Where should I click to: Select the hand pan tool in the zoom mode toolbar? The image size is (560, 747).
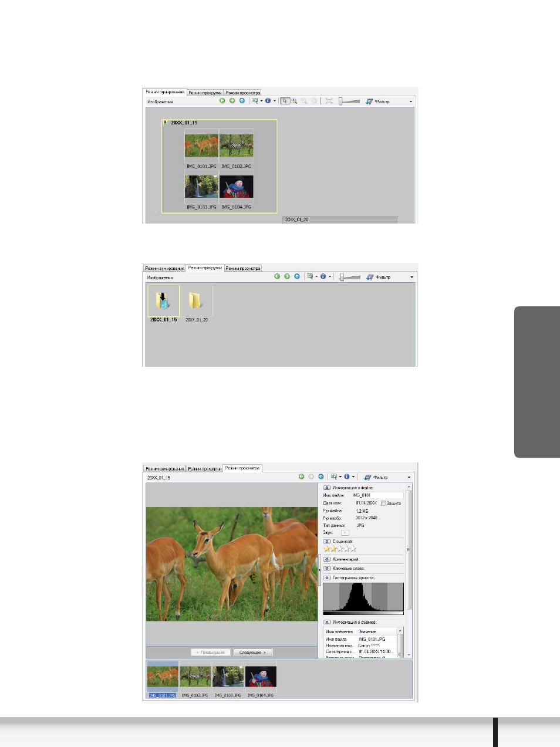pyautogui.click(x=314, y=101)
